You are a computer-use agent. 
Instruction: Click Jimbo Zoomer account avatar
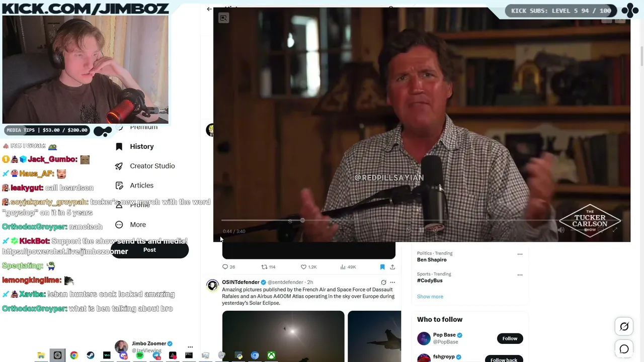click(x=121, y=346)
